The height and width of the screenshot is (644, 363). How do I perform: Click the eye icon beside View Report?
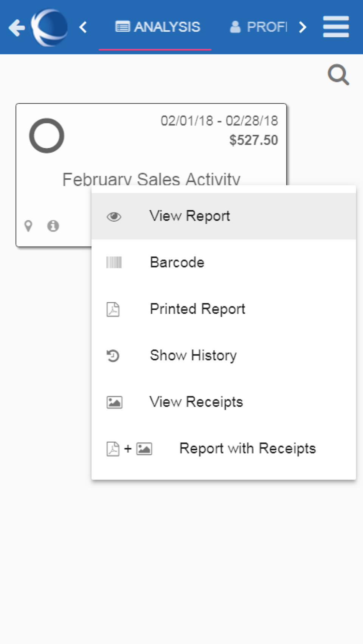coord(114,216)
